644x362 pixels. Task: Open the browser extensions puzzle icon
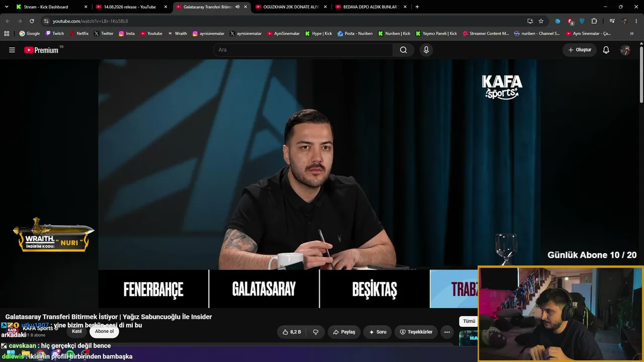click(594, 21)
